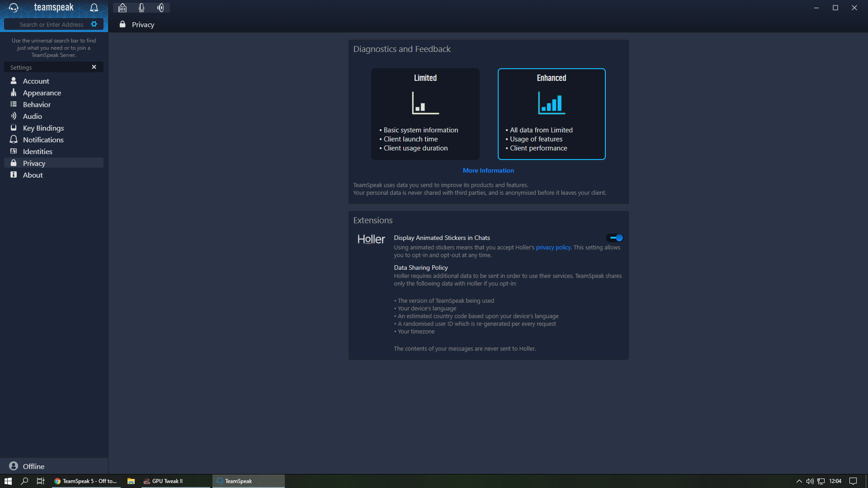Select the Enhanced diagnostics option

pos(551,114)
